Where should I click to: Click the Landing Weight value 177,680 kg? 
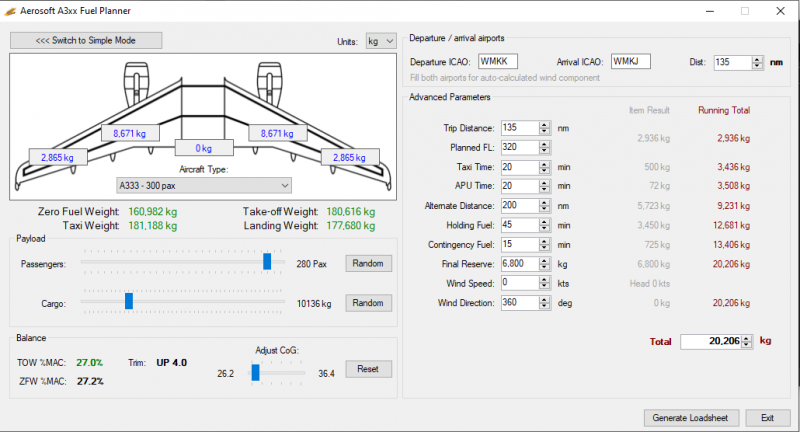[x=351, y=225]
